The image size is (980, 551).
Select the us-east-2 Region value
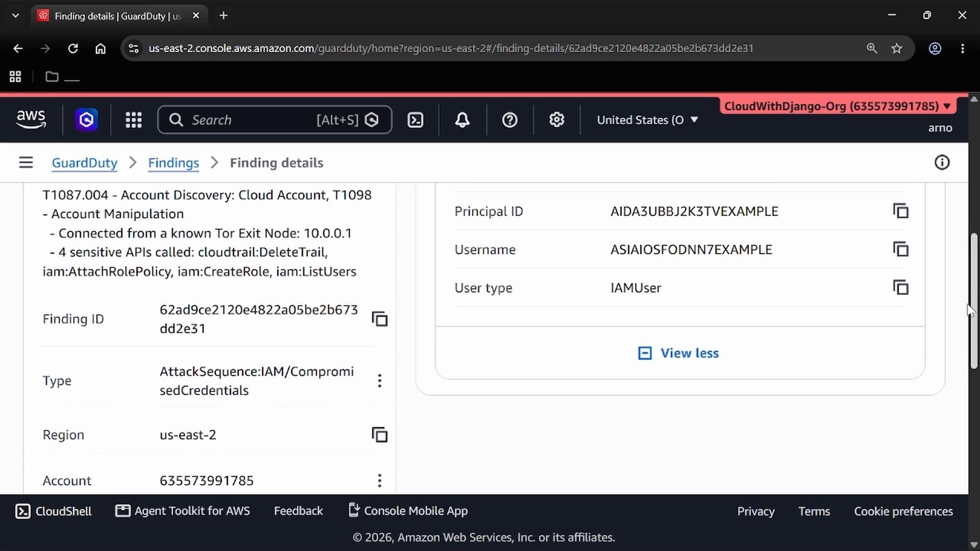188,435
